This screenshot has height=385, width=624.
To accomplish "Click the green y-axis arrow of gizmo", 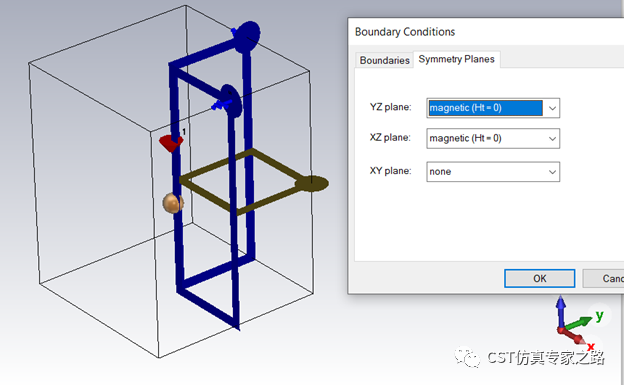I will (x=579, y=323).
